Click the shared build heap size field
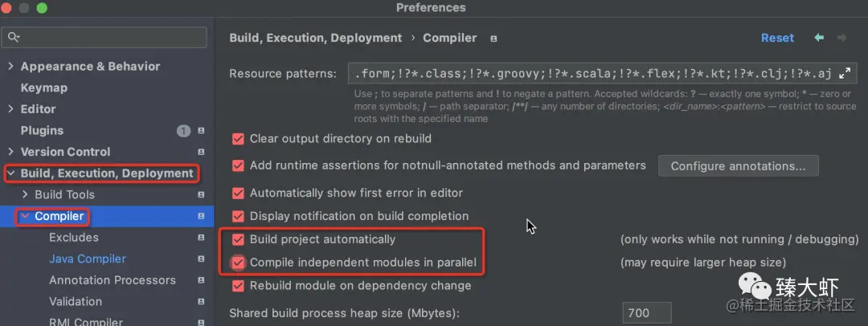This screenshot has height=326, width=868. coord(646,313)
